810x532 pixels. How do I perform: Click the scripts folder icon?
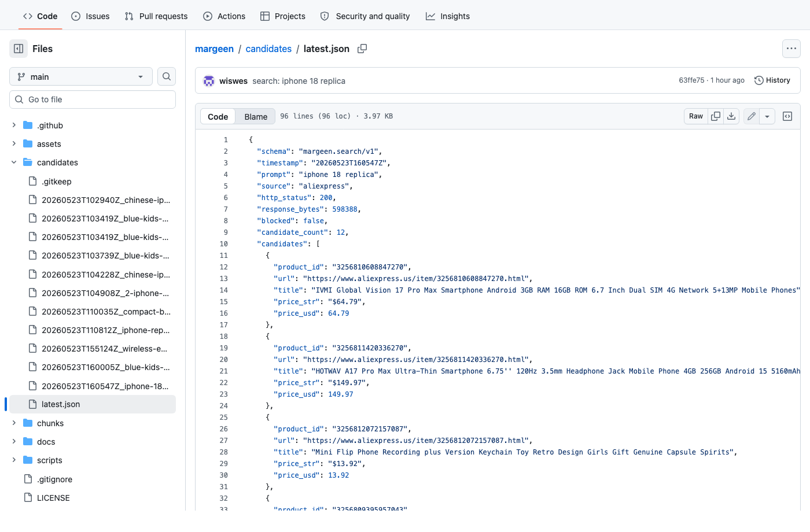click(28, 460)
